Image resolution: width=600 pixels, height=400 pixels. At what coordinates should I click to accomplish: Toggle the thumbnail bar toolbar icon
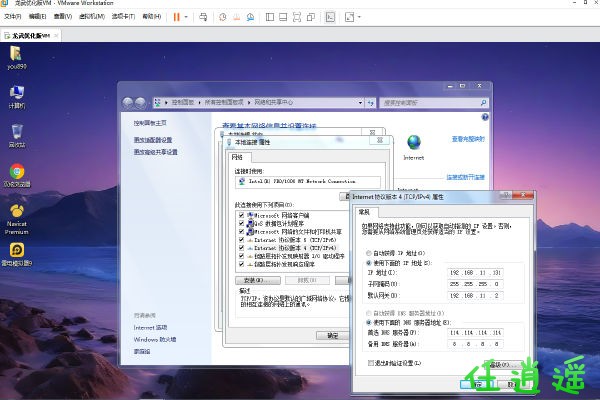click(x=283, y=17)
